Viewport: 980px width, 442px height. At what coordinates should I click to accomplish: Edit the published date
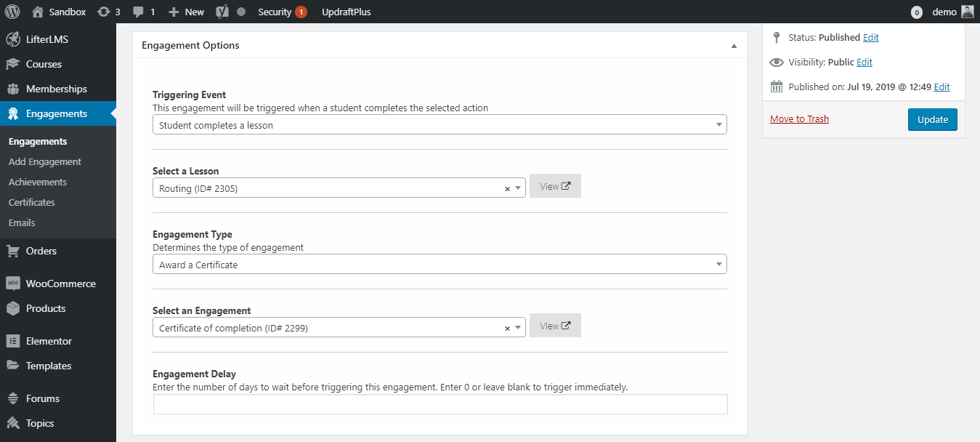coord(941,87)
